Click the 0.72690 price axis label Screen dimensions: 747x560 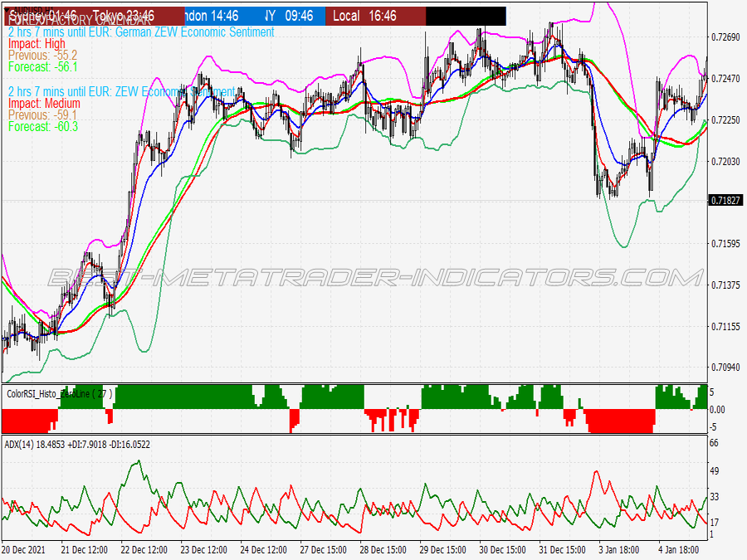coord(725,37)
